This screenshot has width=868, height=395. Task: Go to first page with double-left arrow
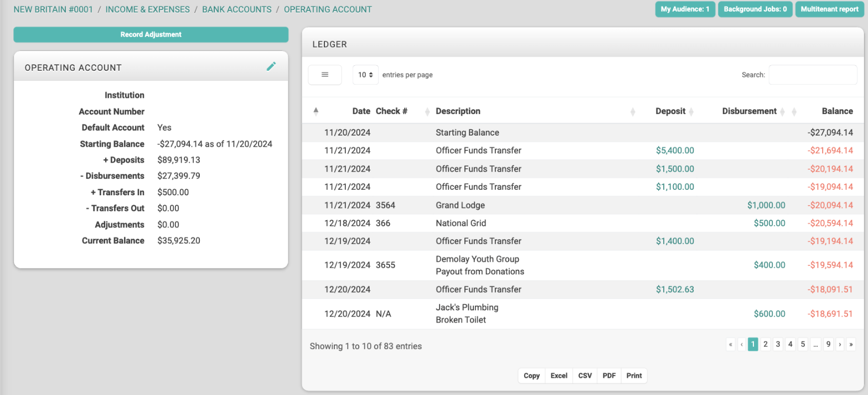point(731,345)
